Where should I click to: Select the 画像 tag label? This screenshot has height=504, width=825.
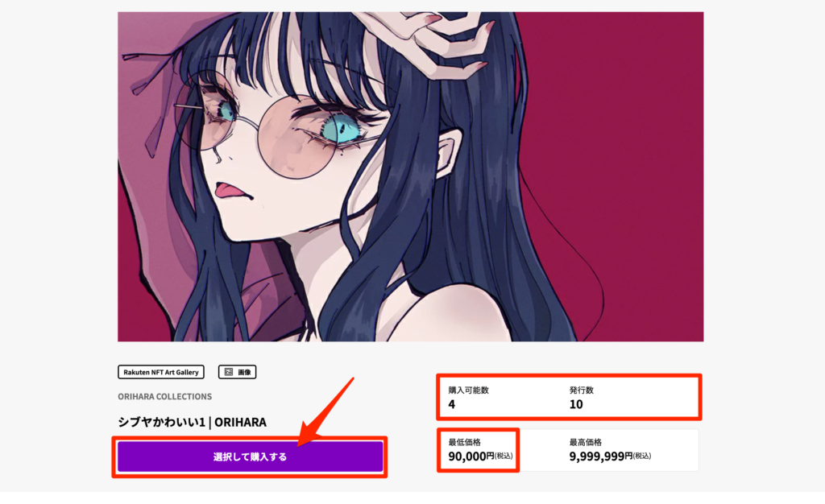(x=238, y=372)
